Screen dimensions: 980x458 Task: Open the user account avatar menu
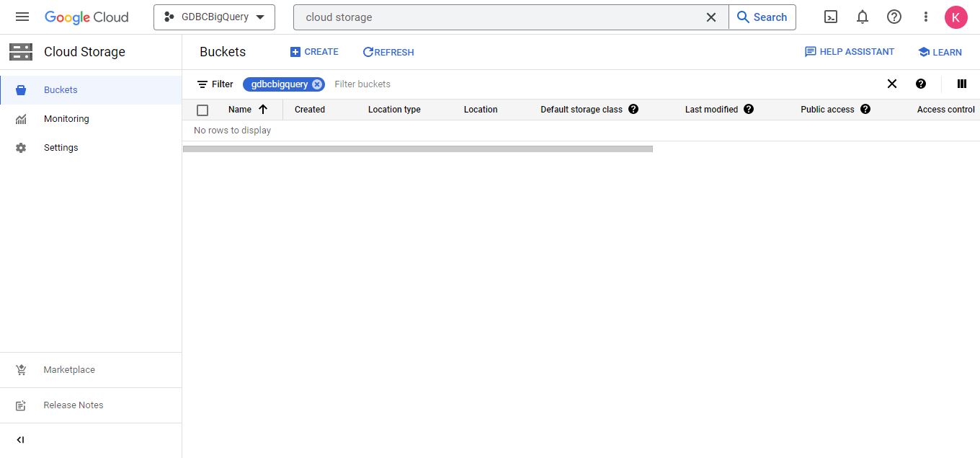click(955, 17)
